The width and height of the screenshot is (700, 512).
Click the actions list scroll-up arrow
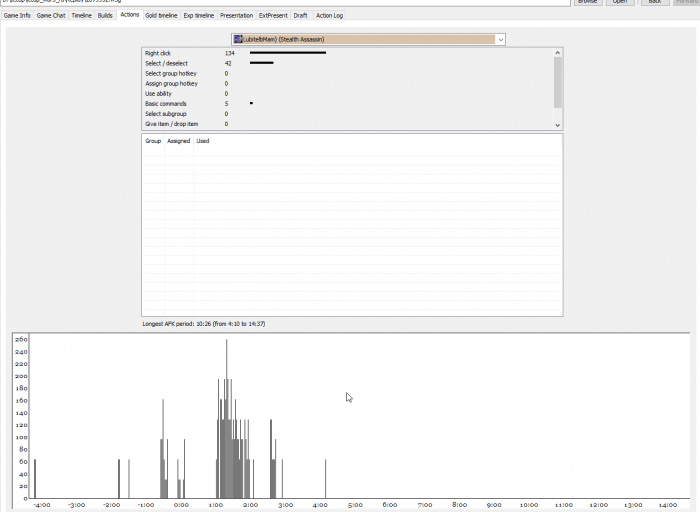click(x=558, y=53)
